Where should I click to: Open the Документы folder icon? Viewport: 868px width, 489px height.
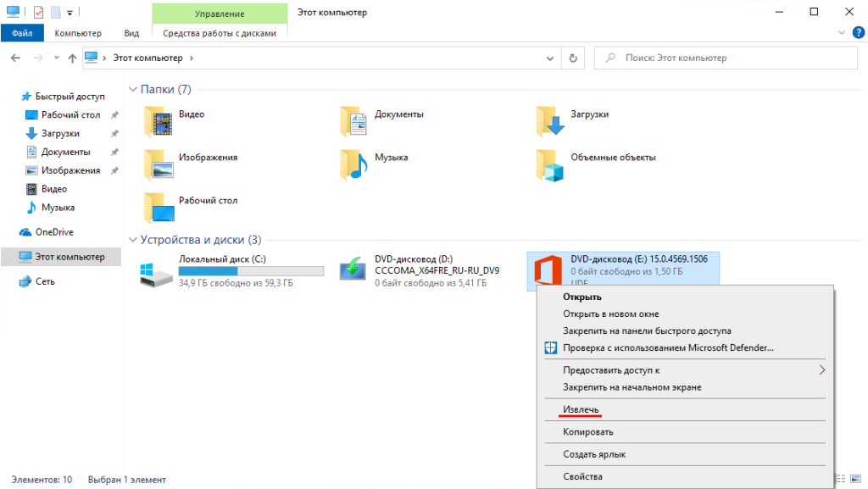tap(354, 121)
